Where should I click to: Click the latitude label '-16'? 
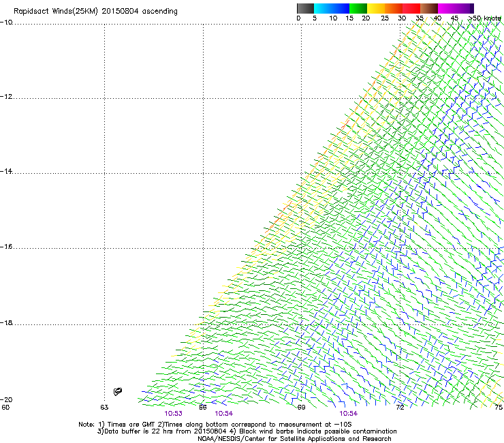[x=6, y=247]
